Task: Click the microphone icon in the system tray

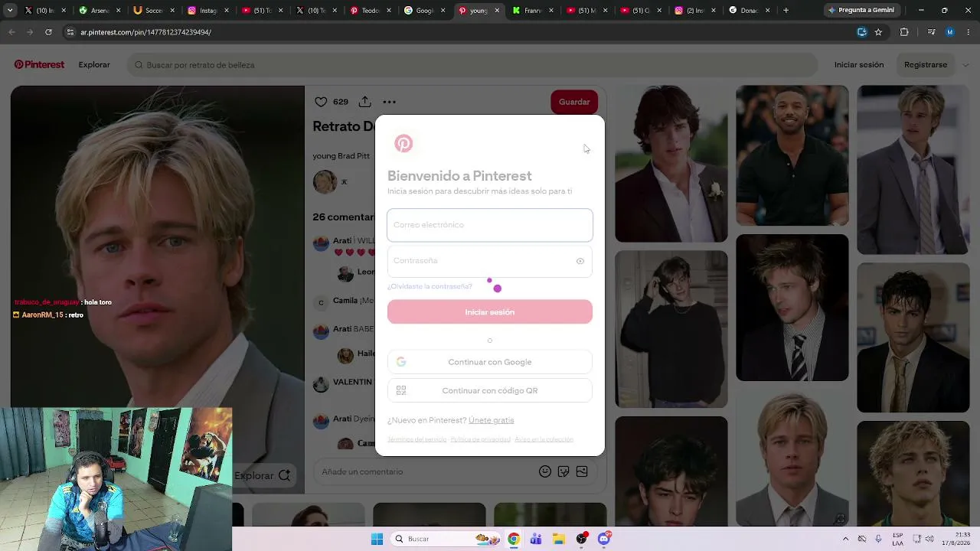Action: (878, 539)
